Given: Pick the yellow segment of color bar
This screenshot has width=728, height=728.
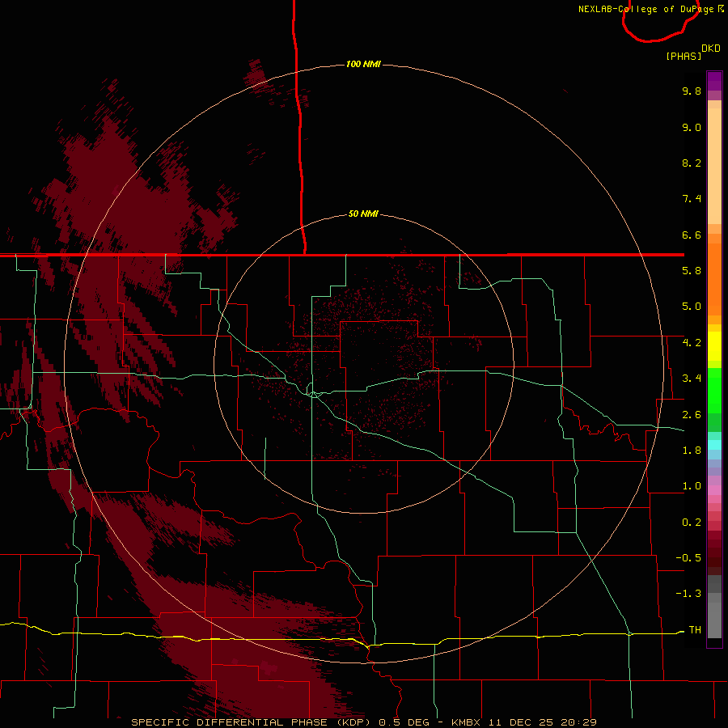Looking at the screenshot, I should (714, 346).
